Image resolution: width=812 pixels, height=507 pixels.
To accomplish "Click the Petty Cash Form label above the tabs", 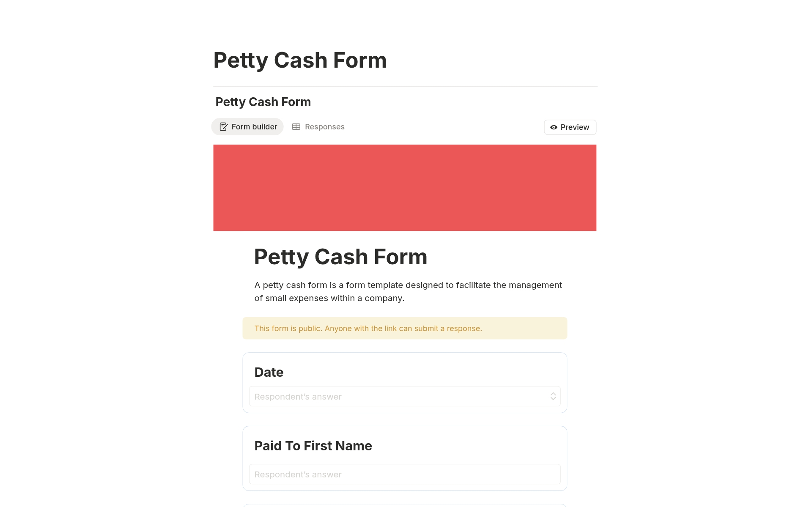I will pyautogui.click(x=263, y=101).
